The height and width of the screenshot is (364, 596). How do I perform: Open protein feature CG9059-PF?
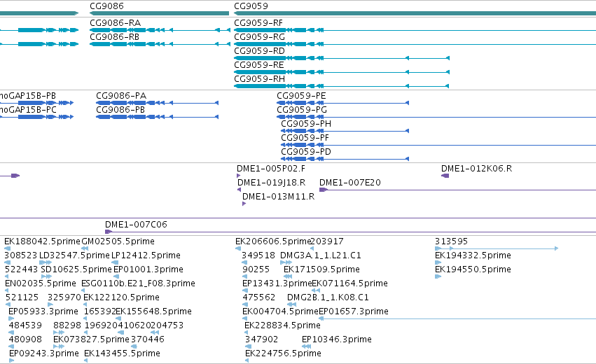(x=305, y=138)
